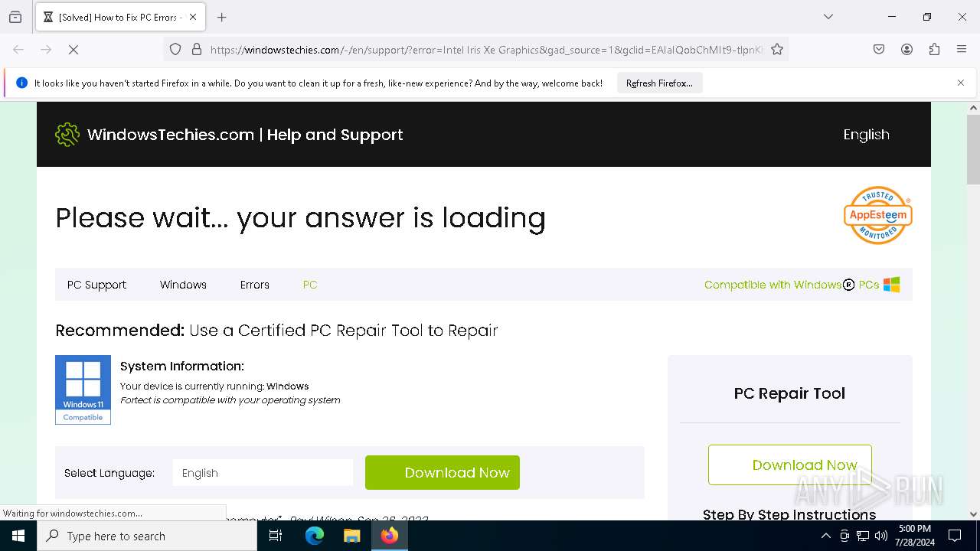Click scrollbar down arrow

[973, 514]
